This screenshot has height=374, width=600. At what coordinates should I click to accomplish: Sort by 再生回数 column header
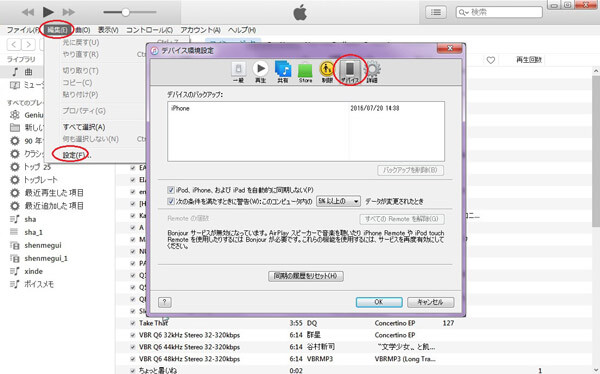click(529, 60)
